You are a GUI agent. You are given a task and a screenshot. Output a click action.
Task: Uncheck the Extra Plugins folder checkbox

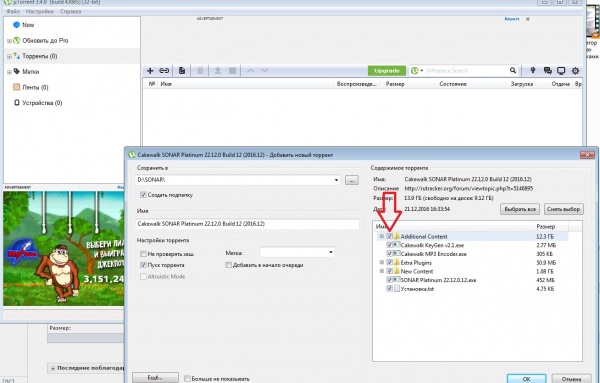[389, 262]
